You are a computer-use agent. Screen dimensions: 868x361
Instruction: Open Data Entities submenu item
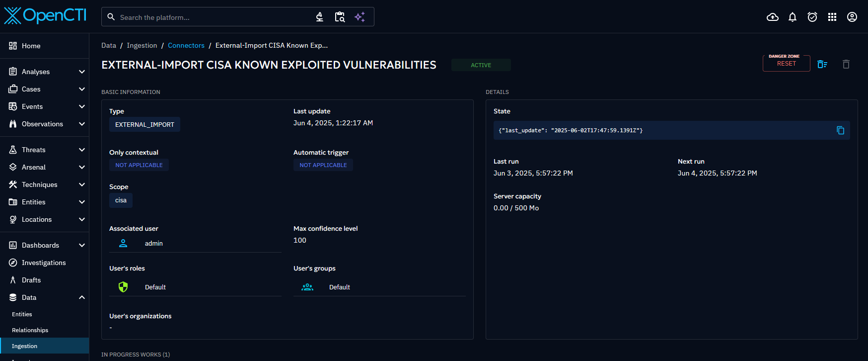click(44, 314)
